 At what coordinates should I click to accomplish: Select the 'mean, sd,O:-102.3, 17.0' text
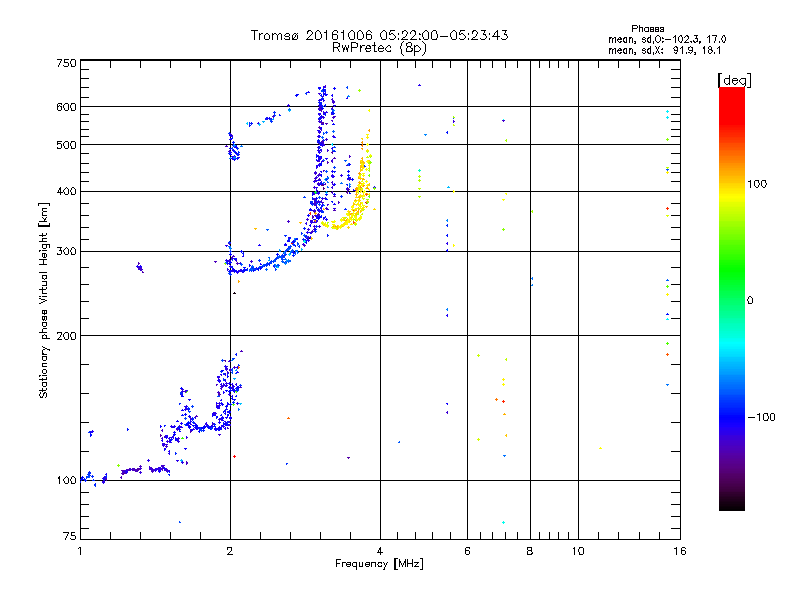(667, 39)
